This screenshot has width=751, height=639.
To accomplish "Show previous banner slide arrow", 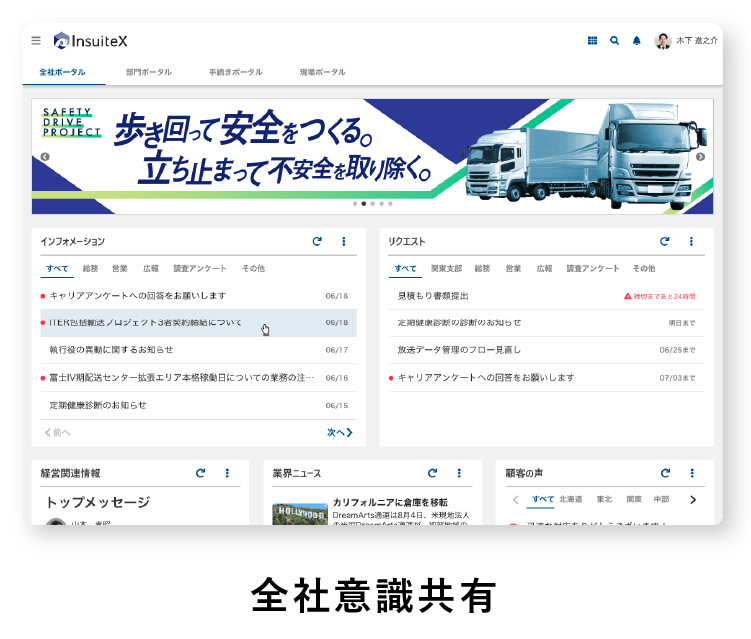I will [x=45, y=157].
